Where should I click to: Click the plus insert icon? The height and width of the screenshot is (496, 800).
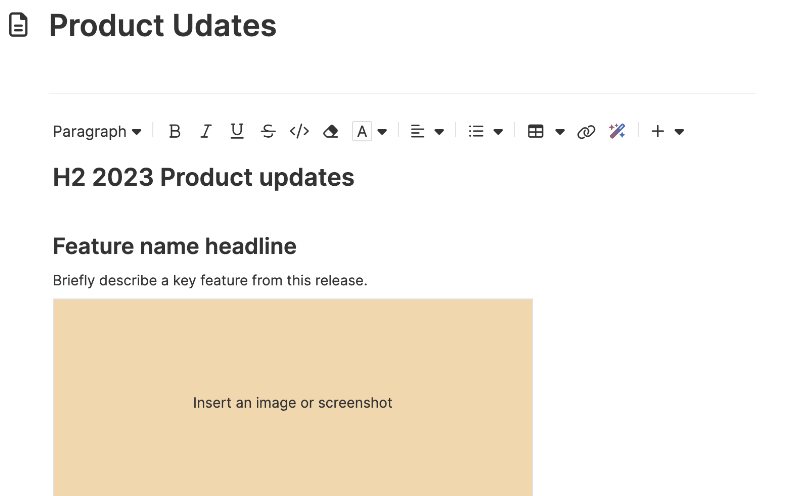coord(658,132)
